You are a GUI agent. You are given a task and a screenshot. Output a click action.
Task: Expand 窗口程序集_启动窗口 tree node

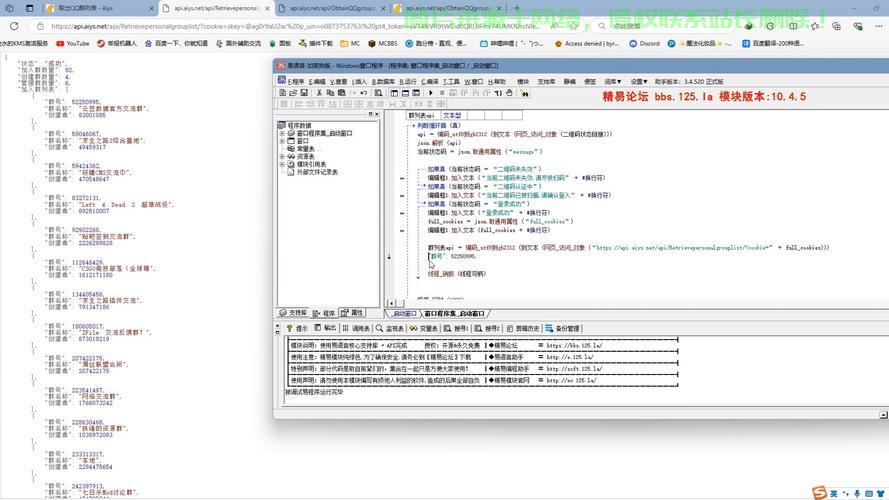[x=282, y=133]
